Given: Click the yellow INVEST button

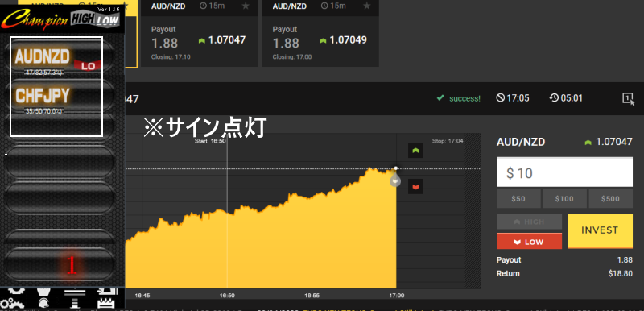Looking at the screenshot, I should pyautogui.click(x=600, y=231).
